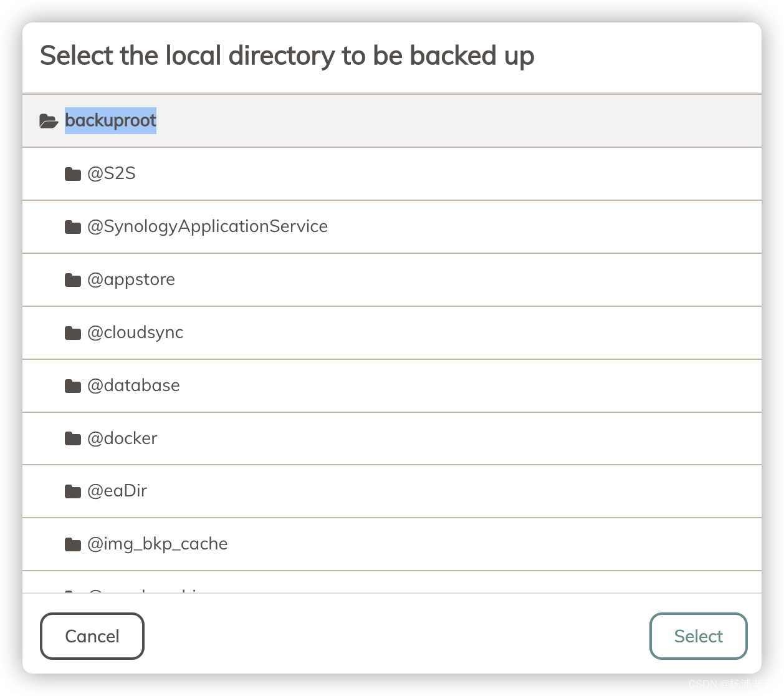Screen dimensions: 784x696
Task: Expand the @docker folder entry
Action: click(123, 438)
